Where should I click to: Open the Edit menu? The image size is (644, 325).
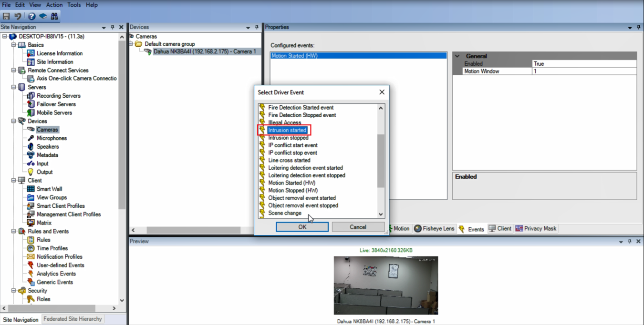tap(20, 5)
